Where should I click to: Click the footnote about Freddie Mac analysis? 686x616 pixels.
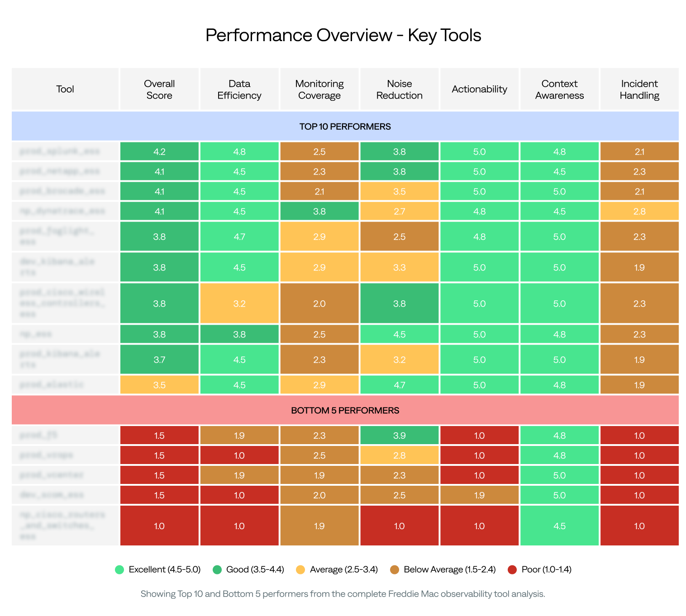coord(343,594)
